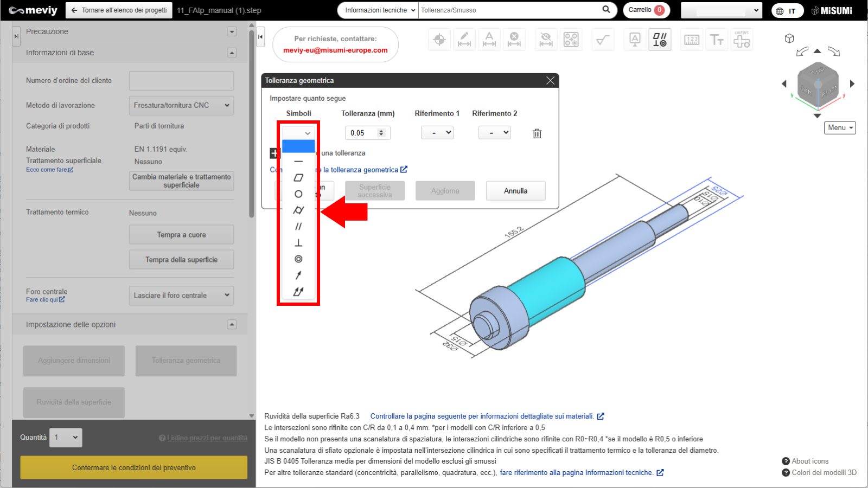Screen dimensions: 868x488
Task: Open the 6 Views toolbar icon
Action: [x=742, y=40]
